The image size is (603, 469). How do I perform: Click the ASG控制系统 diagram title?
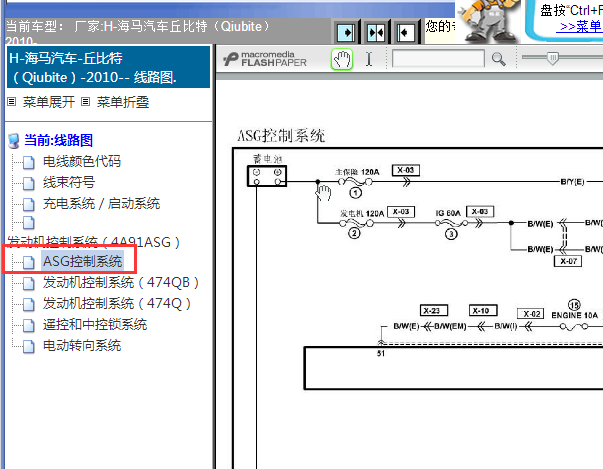(x=281, y=136)
